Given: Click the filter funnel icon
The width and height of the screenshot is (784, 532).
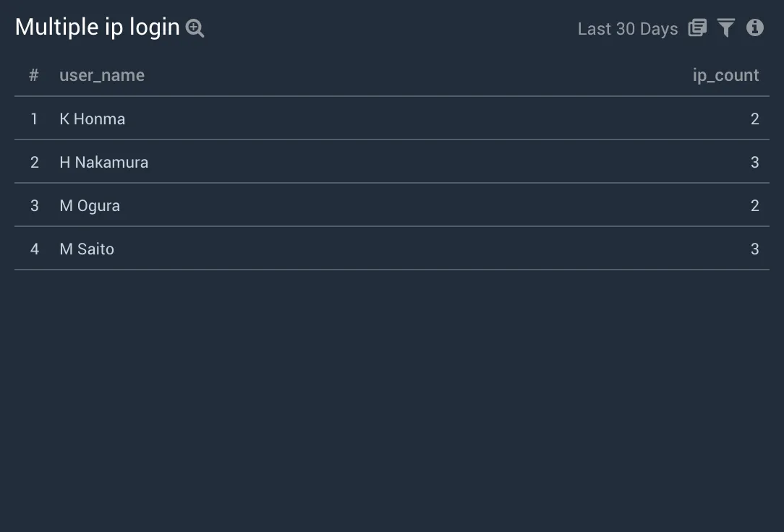Looking at the screenshot, I should 726,27.
